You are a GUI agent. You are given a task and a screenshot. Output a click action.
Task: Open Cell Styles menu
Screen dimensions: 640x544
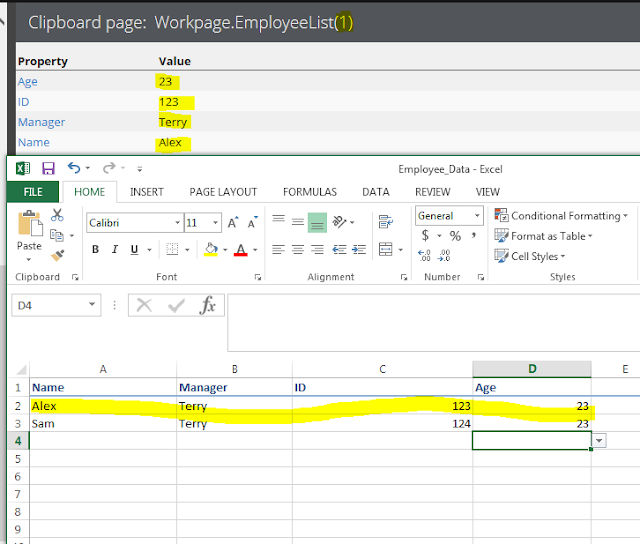pyautogui.click(x=530, y=256)
